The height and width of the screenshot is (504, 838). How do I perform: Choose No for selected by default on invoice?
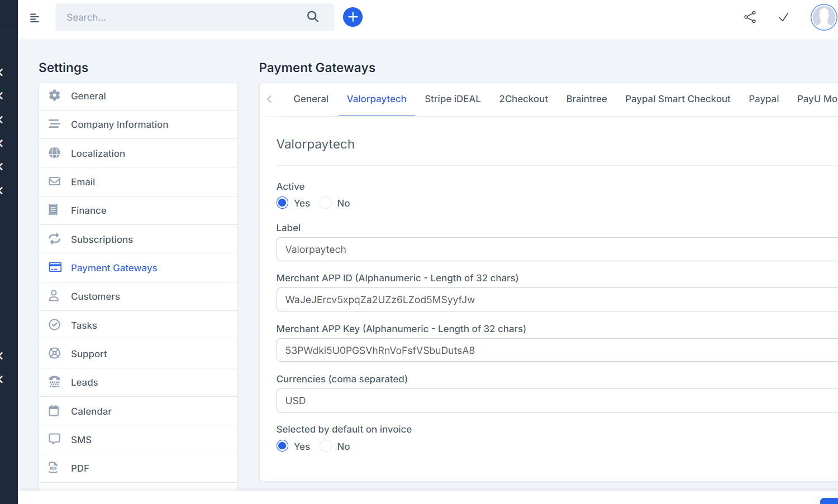[326, 447]
